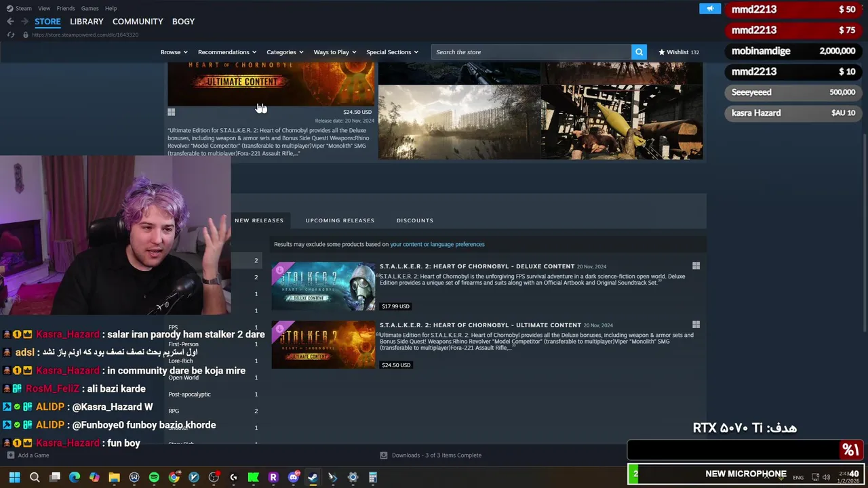Image resolution: width=868 pixels, height=488 pixels.
Task: Open Calculator from the taskbar
Action: pyautogui.click(x=372, y=477)
